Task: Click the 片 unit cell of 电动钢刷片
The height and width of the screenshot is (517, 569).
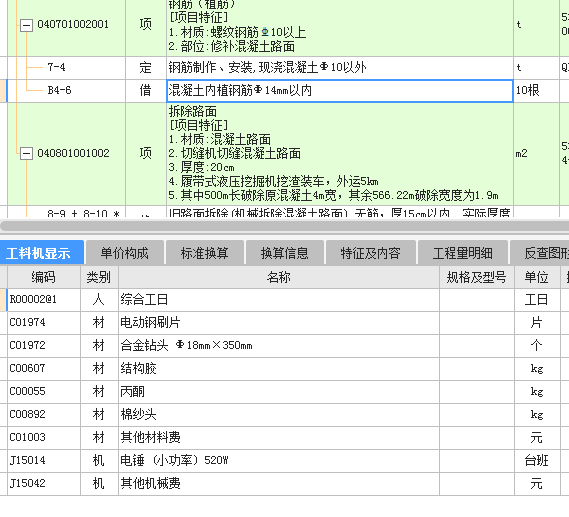Action: coord(537,323)
